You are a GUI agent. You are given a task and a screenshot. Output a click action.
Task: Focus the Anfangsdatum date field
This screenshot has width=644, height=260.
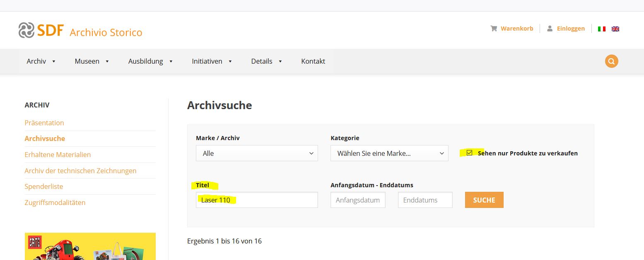pos(358,200)
